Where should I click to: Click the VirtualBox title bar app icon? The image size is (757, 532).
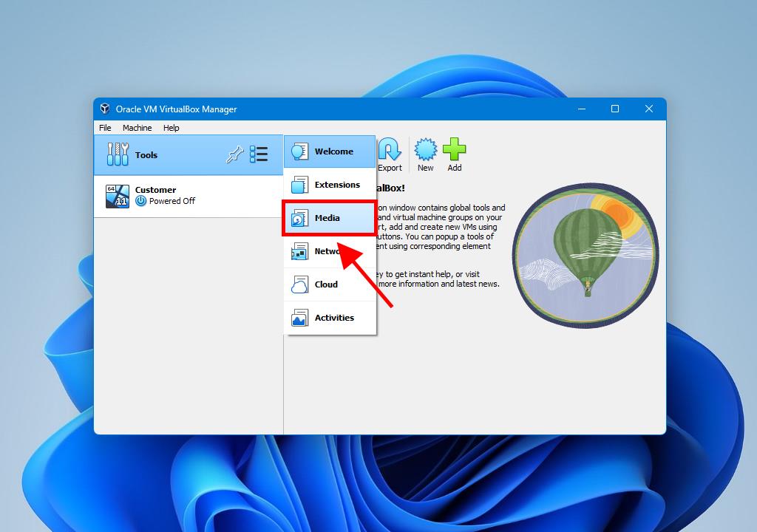pos(105,109)
